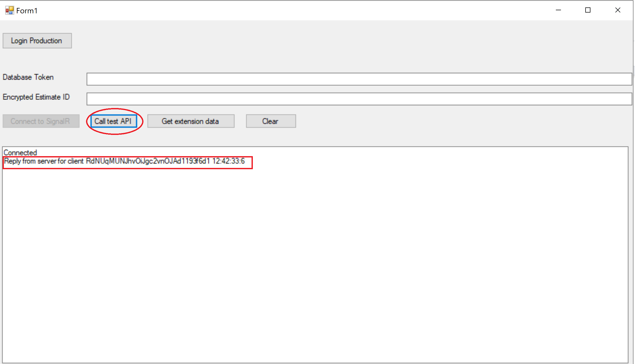Select the client ID text in the reply message
635x364 pixels.
(x=148, y=161)
